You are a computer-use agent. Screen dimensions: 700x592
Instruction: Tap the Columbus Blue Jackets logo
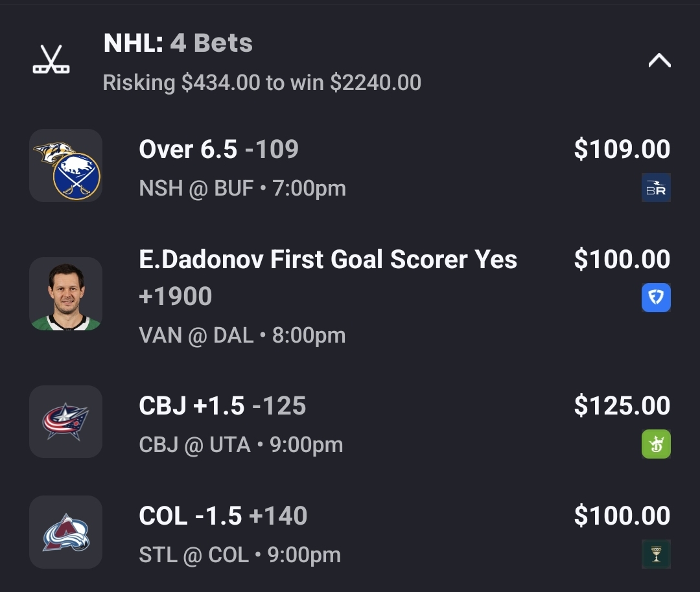coord(65,422)
